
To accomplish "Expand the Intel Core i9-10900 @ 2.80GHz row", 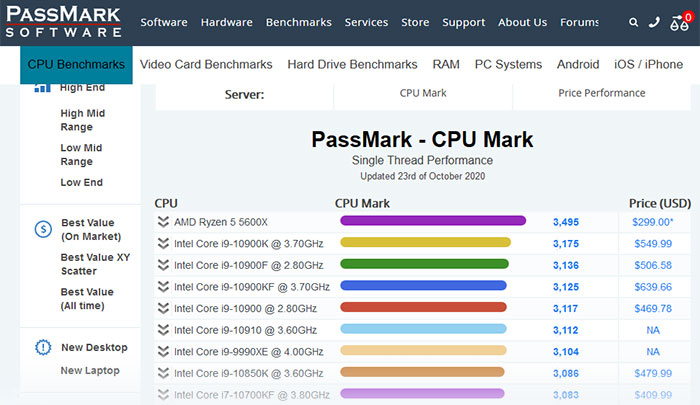I will click(x=163, y=308).
